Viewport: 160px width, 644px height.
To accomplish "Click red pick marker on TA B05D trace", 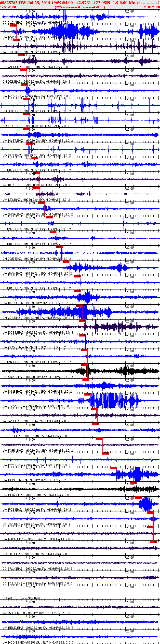I will coord(16,40).
